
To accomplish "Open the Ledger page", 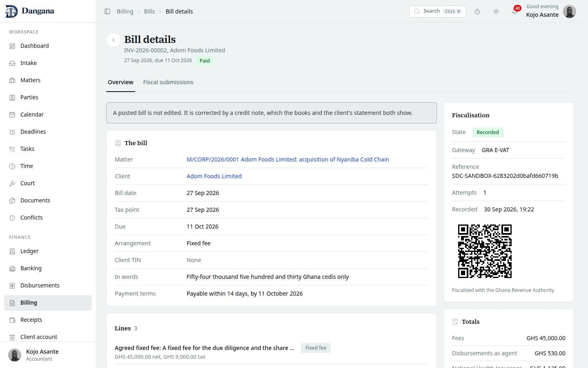I will [48, 251].
